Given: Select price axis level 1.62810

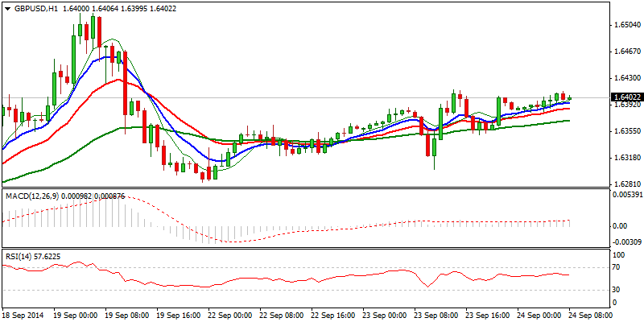Looking at the screenshot, I should point(626,184).
